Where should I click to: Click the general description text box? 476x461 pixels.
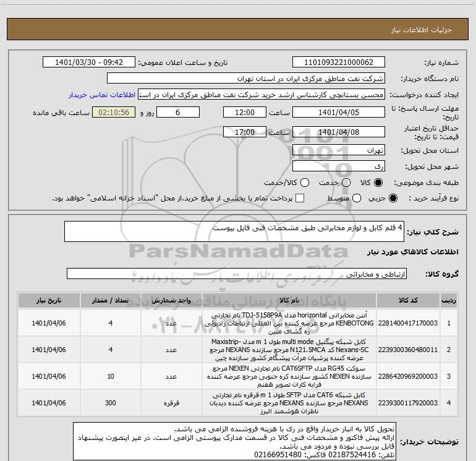[x=234, y=231]
